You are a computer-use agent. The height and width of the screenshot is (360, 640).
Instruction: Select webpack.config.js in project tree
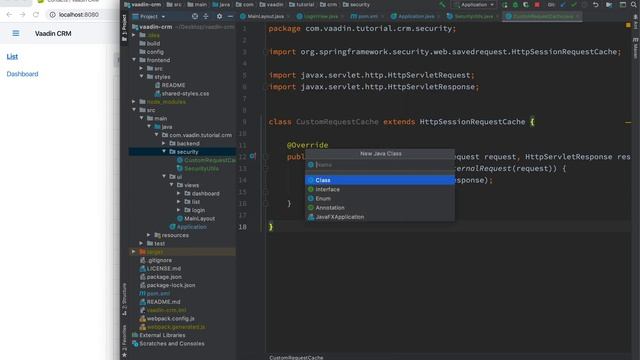tap(167, 318)
